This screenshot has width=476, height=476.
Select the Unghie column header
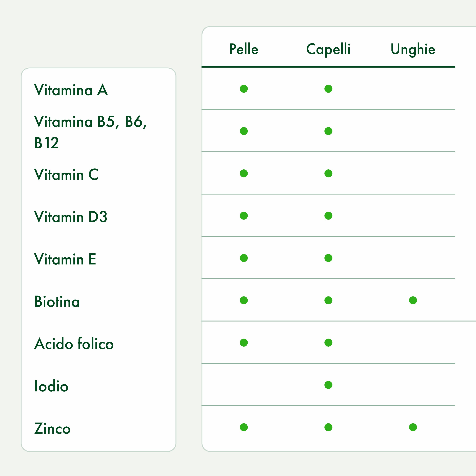pos(413,49)
